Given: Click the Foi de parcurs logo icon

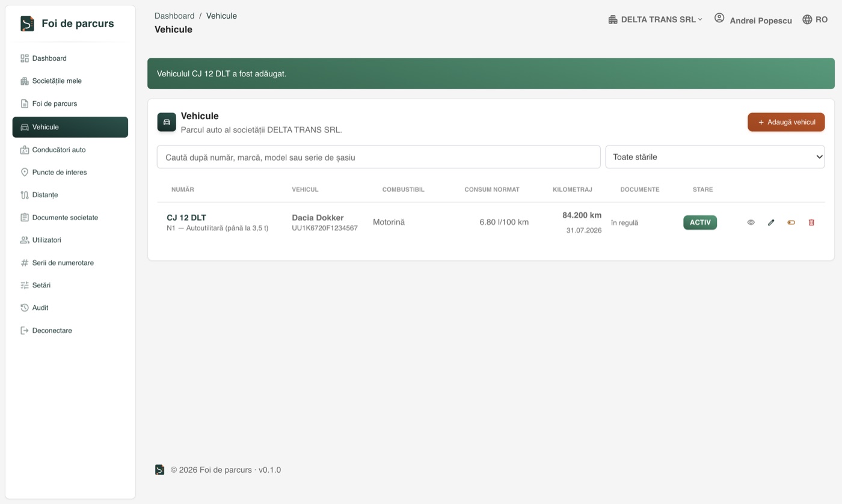Looking at the screenshot, I should coord(27,23).
